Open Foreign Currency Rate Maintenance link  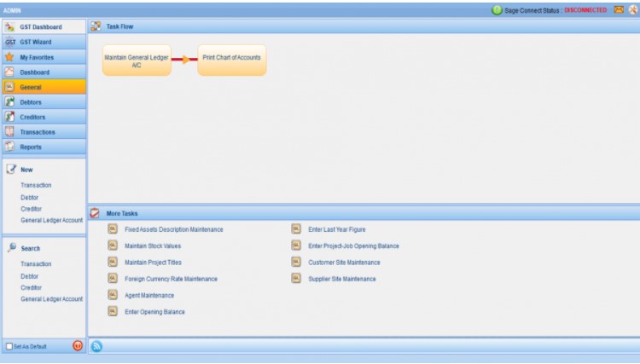pos(171,279)
